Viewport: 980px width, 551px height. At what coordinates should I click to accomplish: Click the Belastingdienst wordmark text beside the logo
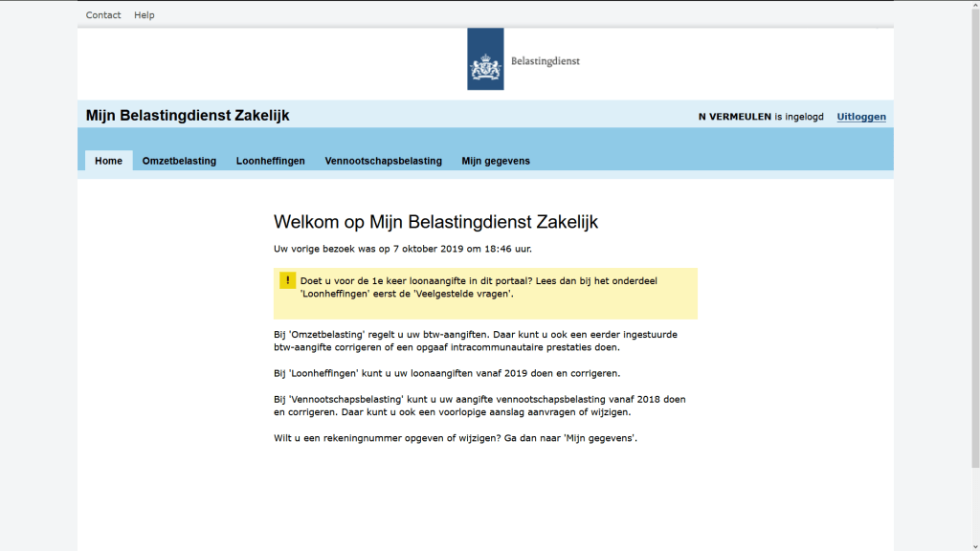[x=545, y=61]
